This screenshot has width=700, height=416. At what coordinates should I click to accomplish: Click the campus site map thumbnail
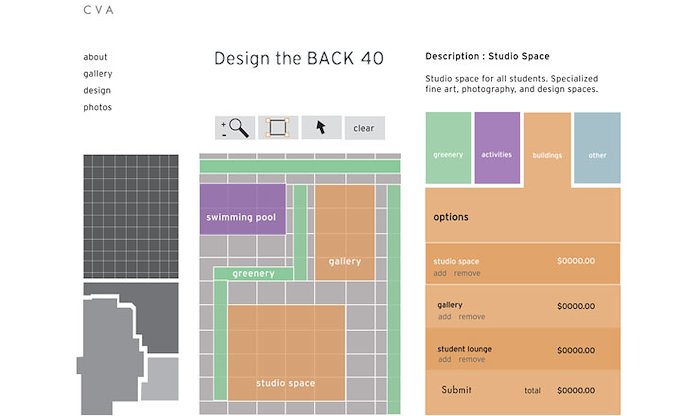[x=129, y=349]
